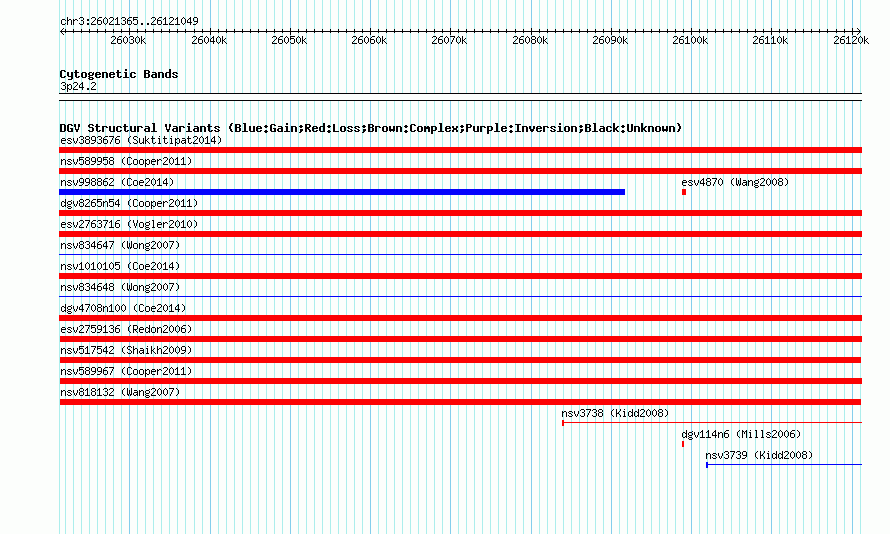Viewport: 890px width, 534px height.
Task: Click the 26060k ruler tick label
Action: (x=369, y=40)
